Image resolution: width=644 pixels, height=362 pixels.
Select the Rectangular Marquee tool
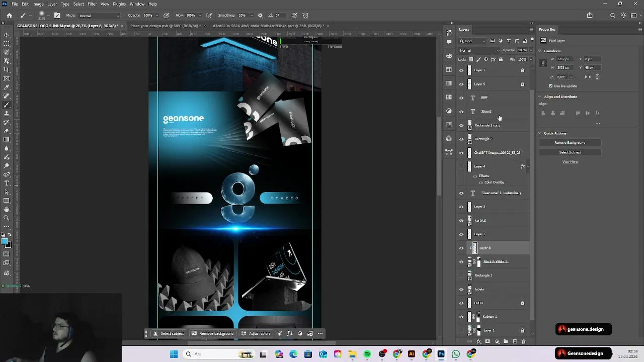tap(7, 44)
